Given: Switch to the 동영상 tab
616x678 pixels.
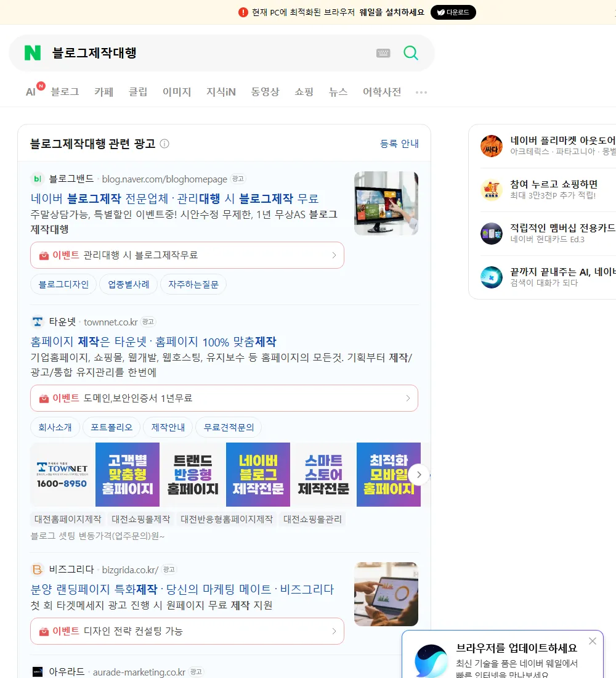Looking at the screenshot, I should click(265, 92).
